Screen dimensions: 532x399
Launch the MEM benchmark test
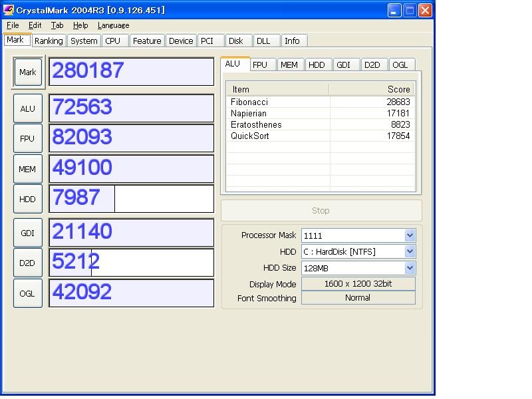[27, 169]
